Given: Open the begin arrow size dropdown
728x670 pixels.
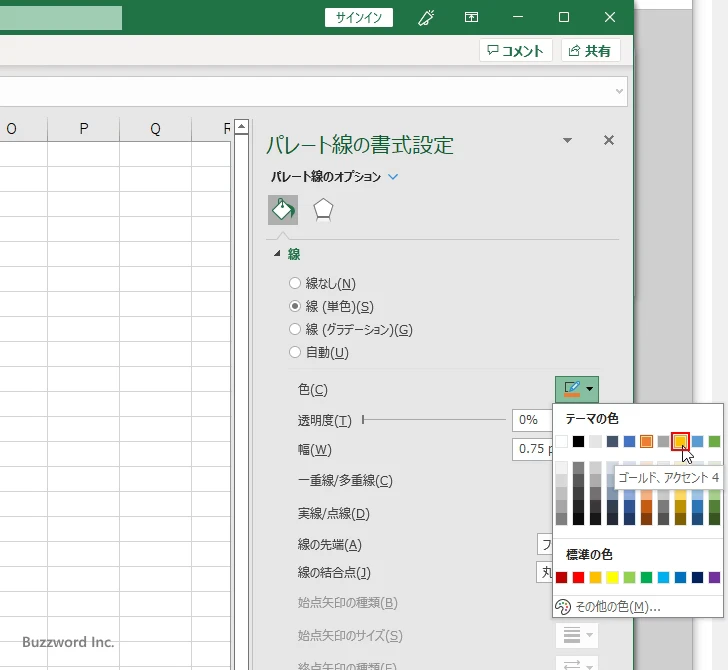Looking at the screenshot, I should pyautogui.click(x=577, y=635).
